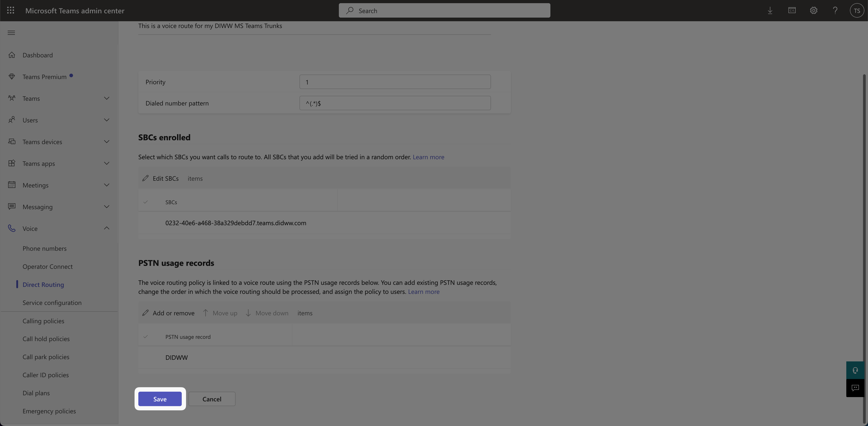Image resolution: width=868 pixels, height=426 pixels.
Task: Expand the Teams apps chevron
Action: click(106, 163)
